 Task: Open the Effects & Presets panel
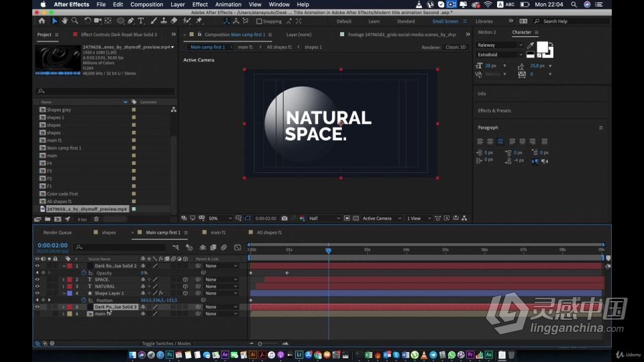(x=494, y=111)
